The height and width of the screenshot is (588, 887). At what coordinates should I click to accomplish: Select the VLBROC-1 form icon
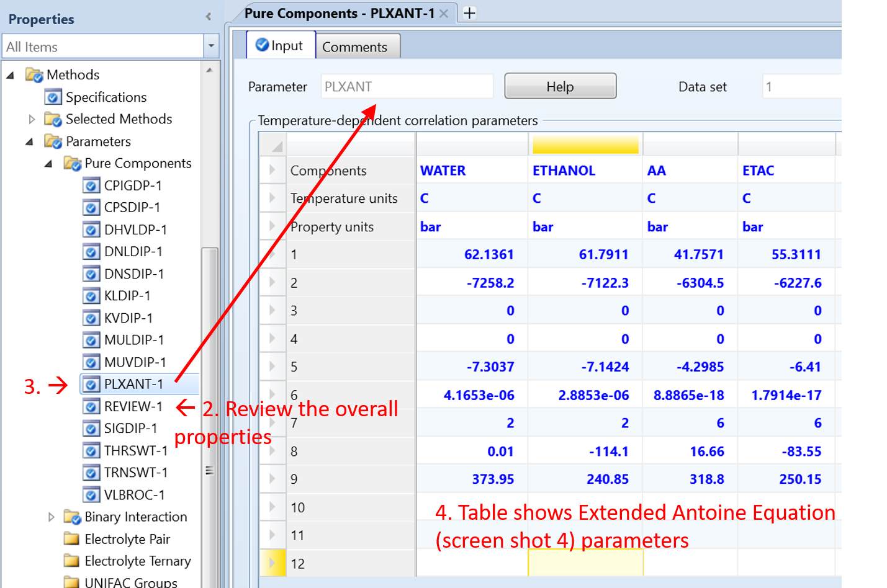[x=91, y=495]
